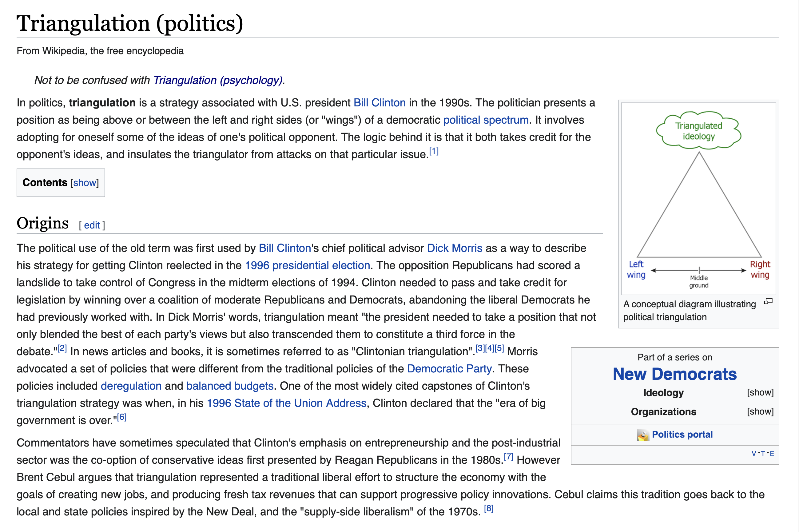This screenshot has width=799, height=532.
Task: Click the V (view template) link in sidebar
Action: coord(753,454)
